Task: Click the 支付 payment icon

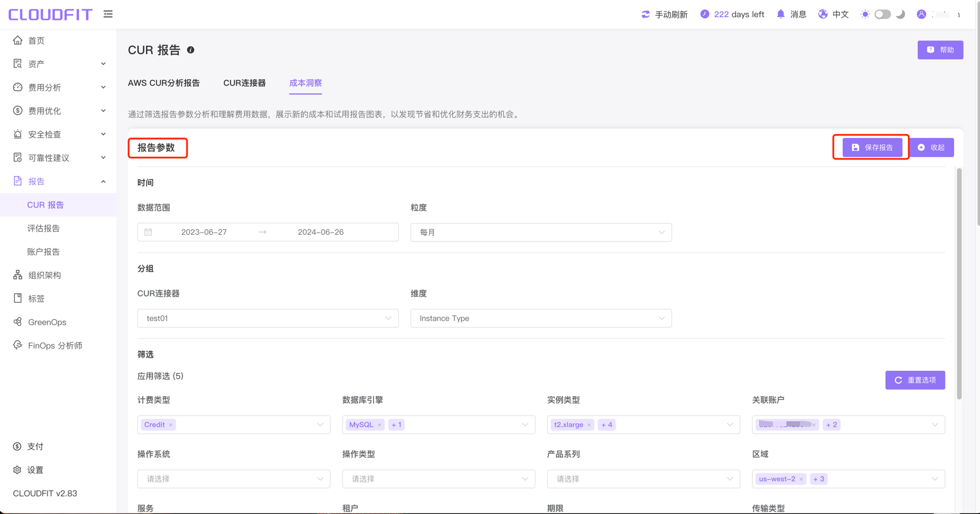Action: point(17,447)
